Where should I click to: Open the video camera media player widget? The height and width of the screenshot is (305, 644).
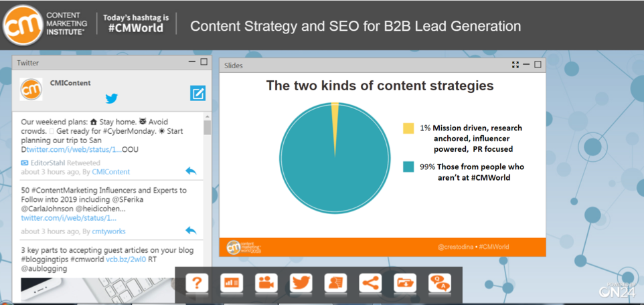point(266,283)
